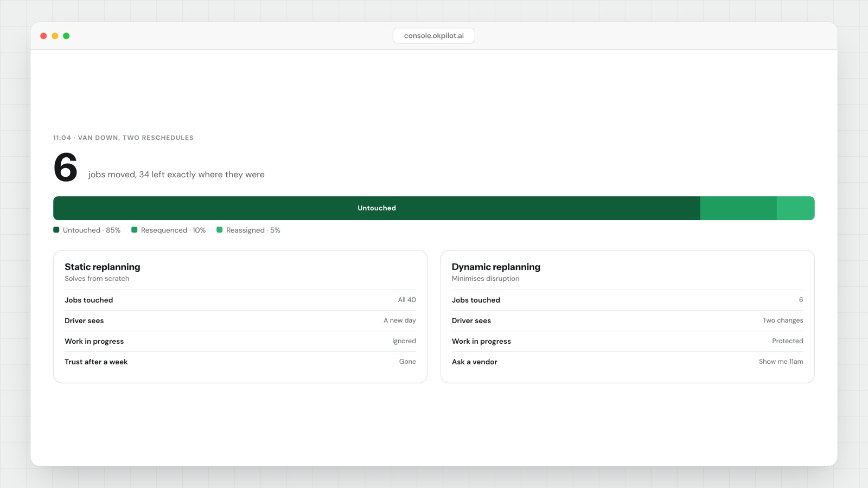Screen dimensions: 868x488
Task: Click the 'Untouched · 85%' legend label
Action: click(92, 230)
